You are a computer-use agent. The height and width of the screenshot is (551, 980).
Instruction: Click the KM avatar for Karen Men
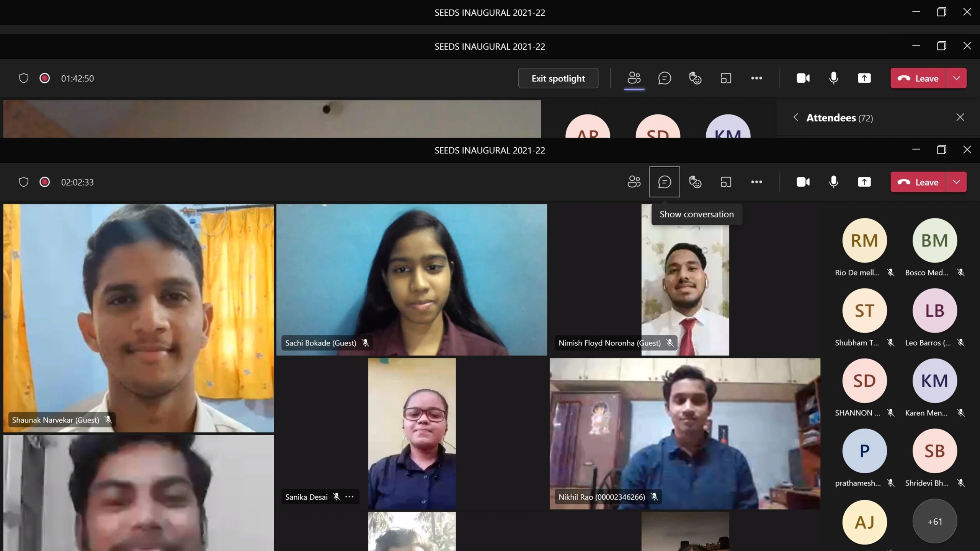[934, 381]
